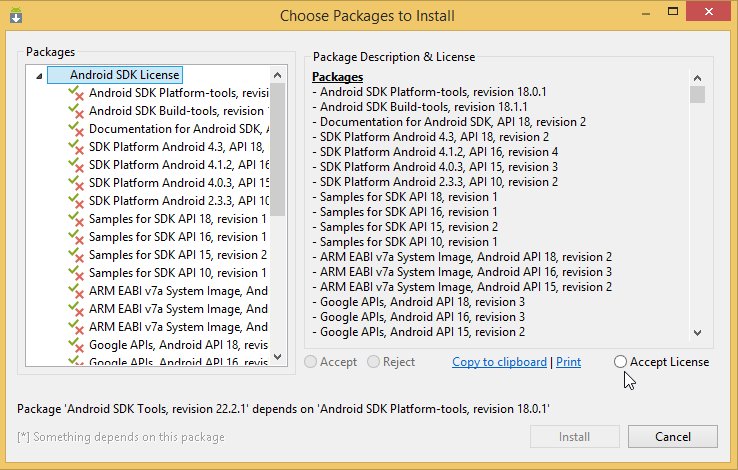Select SDK Platform Android 2.3.3 row in tree
The width and height of the screenshot is (738, 470).
pyautogui.click(x=179, y=201)
